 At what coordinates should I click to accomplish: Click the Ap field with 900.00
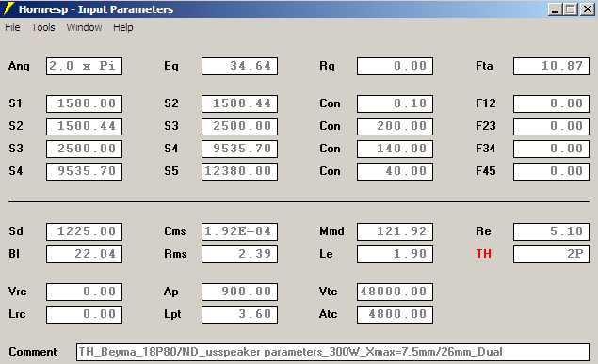point(239,292)
